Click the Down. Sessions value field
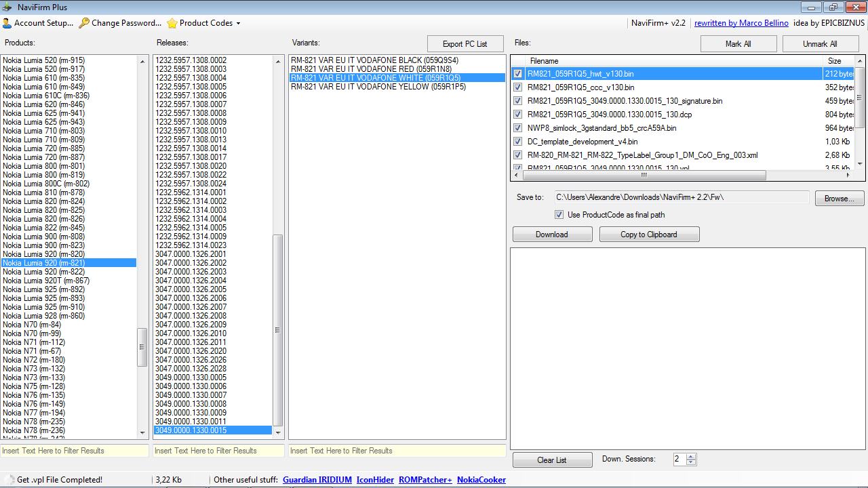 [679, 460]
